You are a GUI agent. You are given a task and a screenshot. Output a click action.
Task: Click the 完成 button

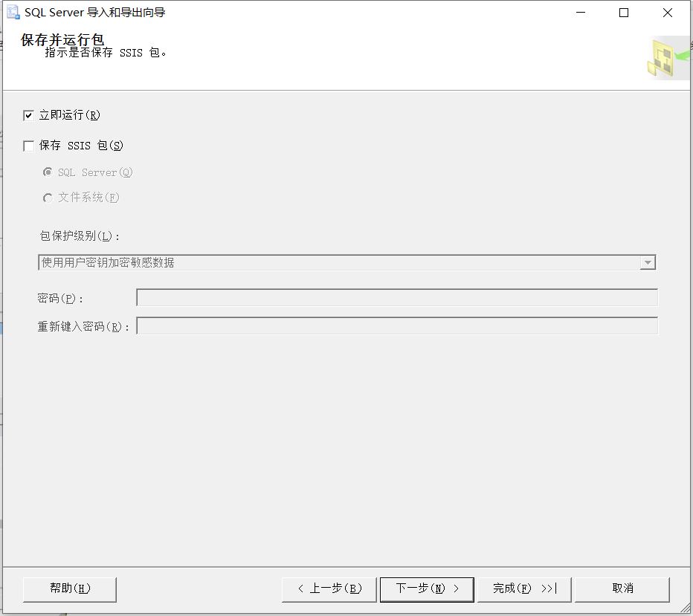pos(524,589)
